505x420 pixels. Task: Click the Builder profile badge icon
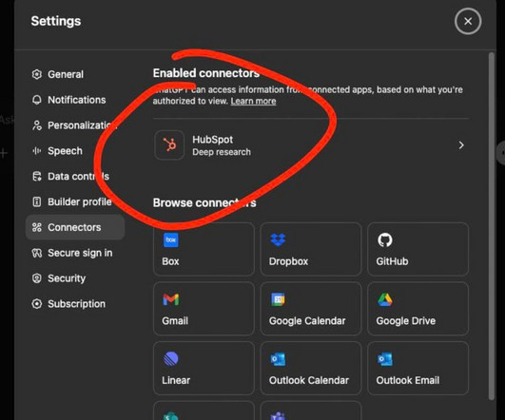tap(37, 201)
